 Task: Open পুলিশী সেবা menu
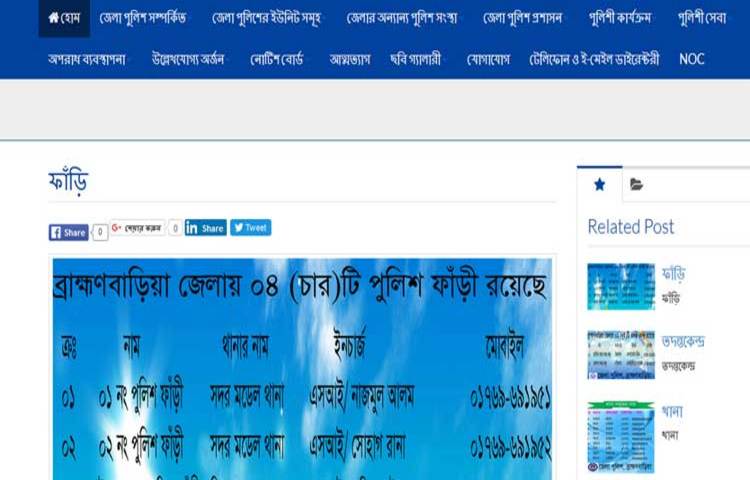[702, 18]
